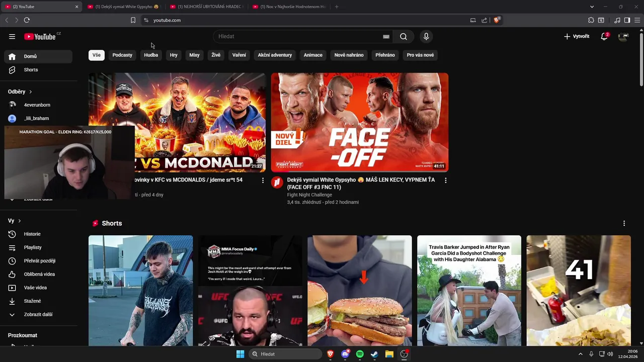Select the Akční adventury chip
This screenshot has width=644, height=362.
coord(275,55)
